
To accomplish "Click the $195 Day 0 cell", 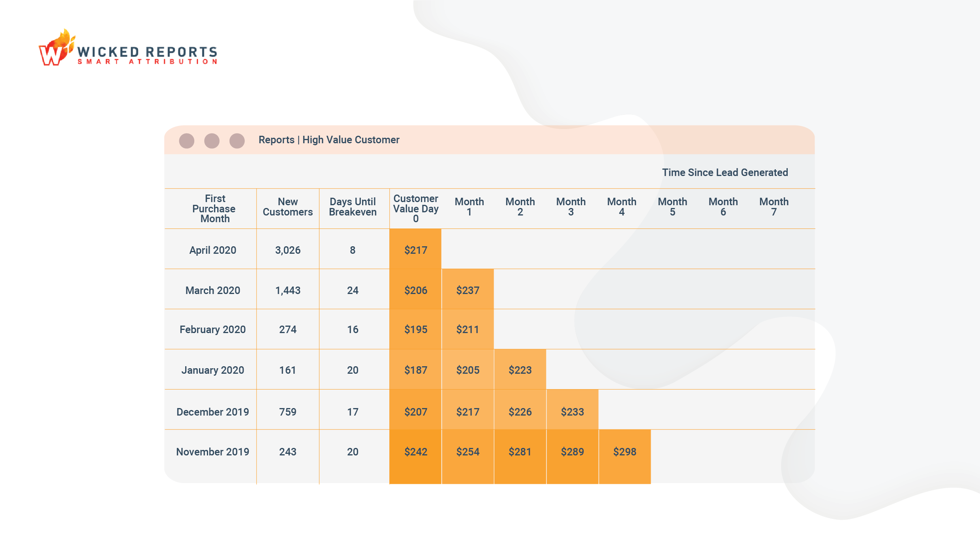I will 415,329.
